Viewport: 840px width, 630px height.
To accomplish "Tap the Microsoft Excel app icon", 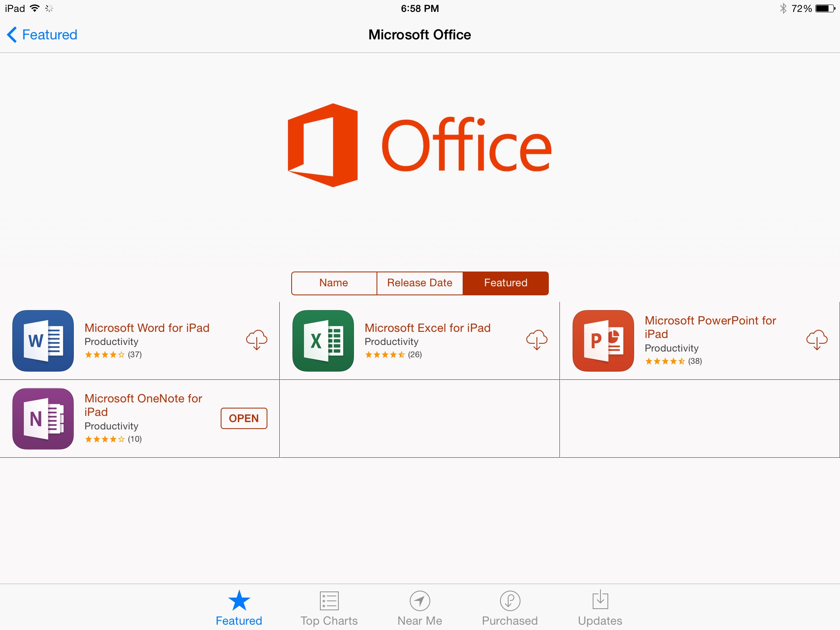I will (x=323, y=340).
